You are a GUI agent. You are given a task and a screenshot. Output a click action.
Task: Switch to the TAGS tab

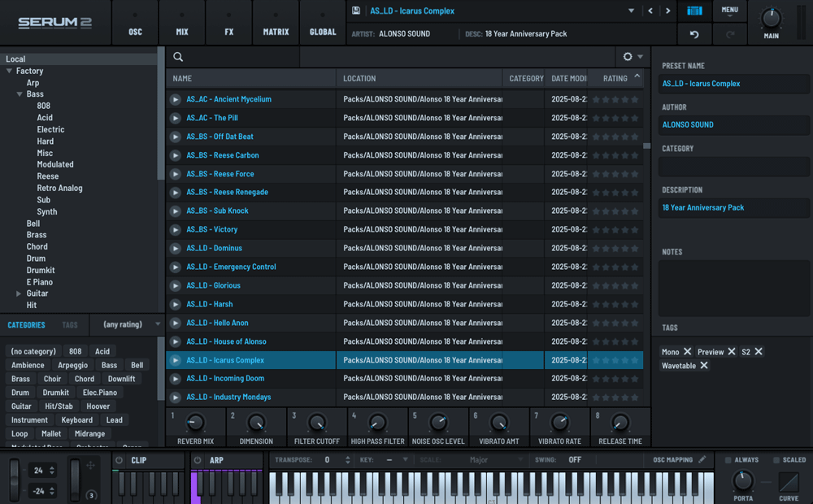[x=69, y=325]
